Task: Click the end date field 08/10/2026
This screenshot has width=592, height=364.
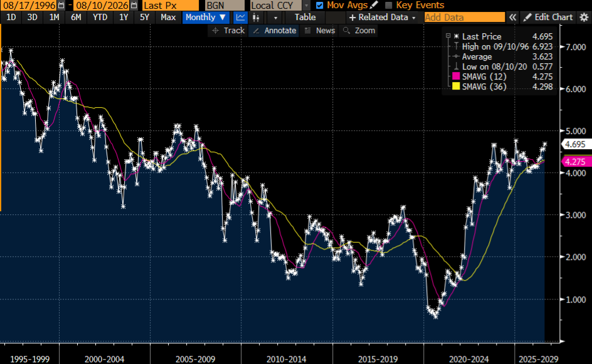Action: click(x=101, y=5)
